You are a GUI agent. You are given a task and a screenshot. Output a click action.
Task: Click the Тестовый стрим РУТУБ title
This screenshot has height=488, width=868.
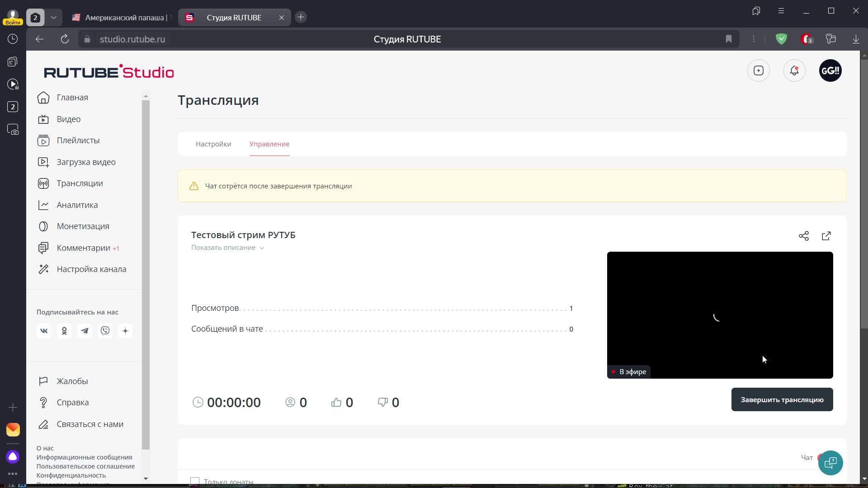point(243,235)
